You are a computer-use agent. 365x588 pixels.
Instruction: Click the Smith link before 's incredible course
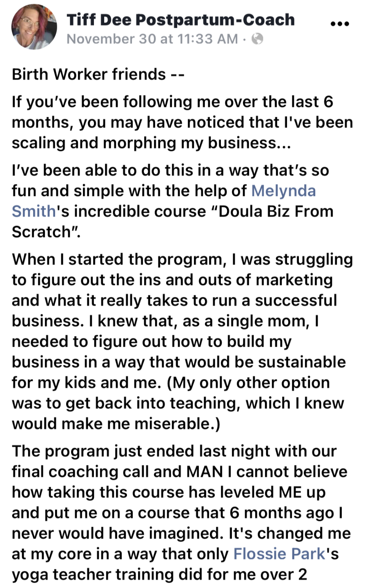point(34,211)
